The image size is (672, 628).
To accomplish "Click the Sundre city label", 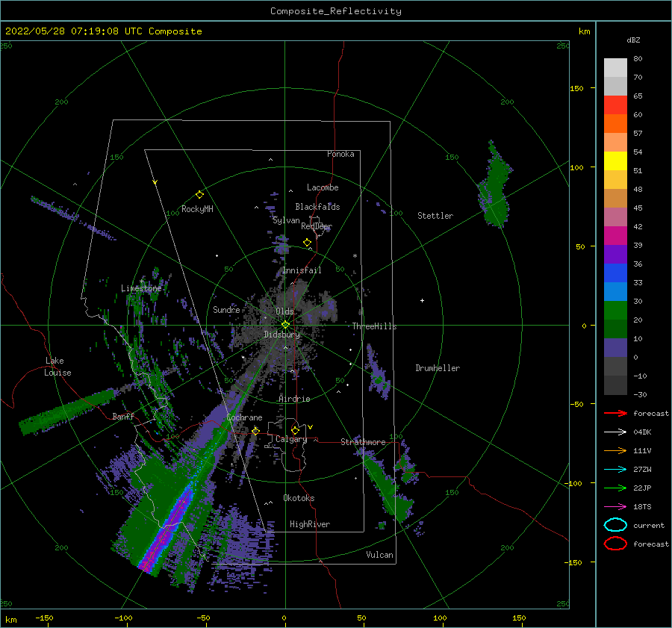I will pyautogui.click(x=226, y=310).
